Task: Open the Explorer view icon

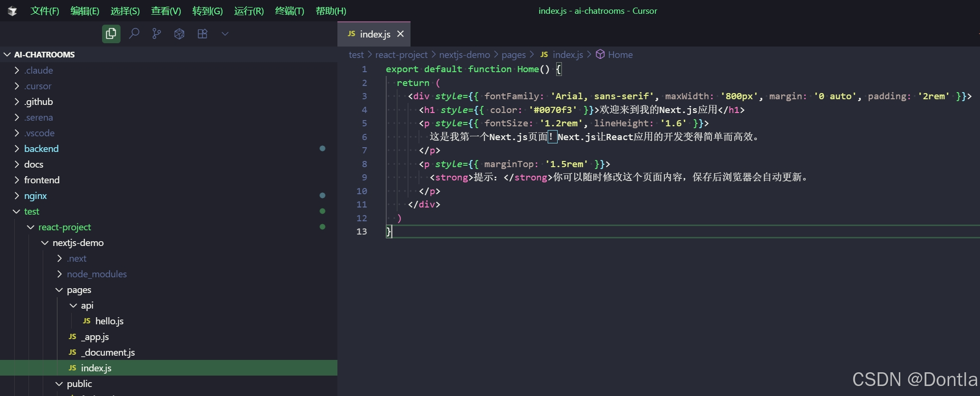Action: (x=111, y=34)
